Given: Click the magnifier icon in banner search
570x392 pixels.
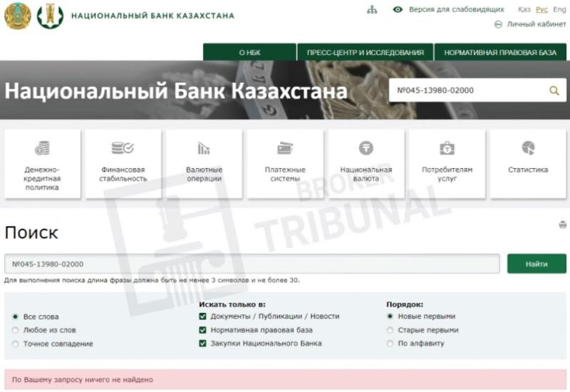Looking at the screenshot, I should (x=554, y=91).
